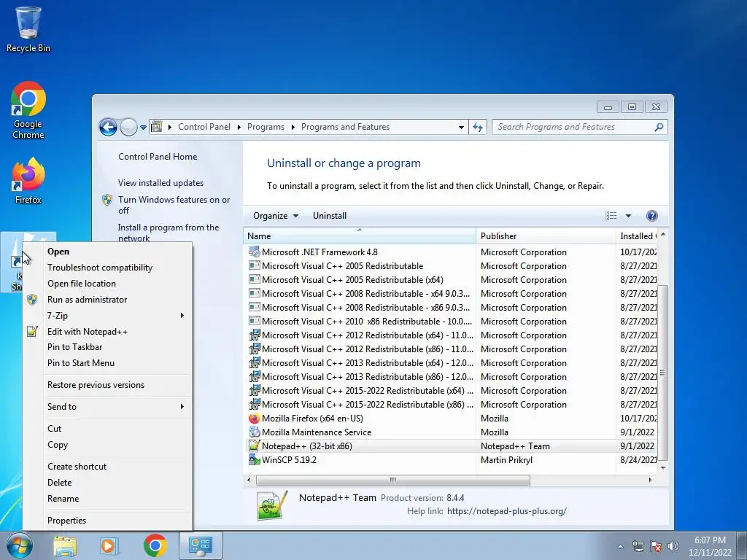Click the horizontal scrollbar right arrow
Viewport: 747px width, 560px height.
pyautogui.click(x=650, y=480)
